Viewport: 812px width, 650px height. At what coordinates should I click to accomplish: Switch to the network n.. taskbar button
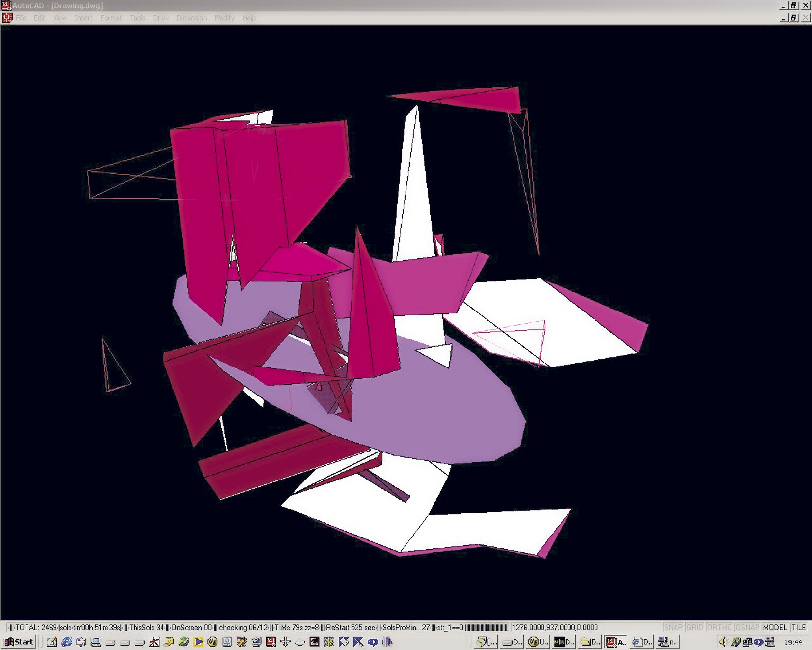pyautogui.click(x=668, y=642)
